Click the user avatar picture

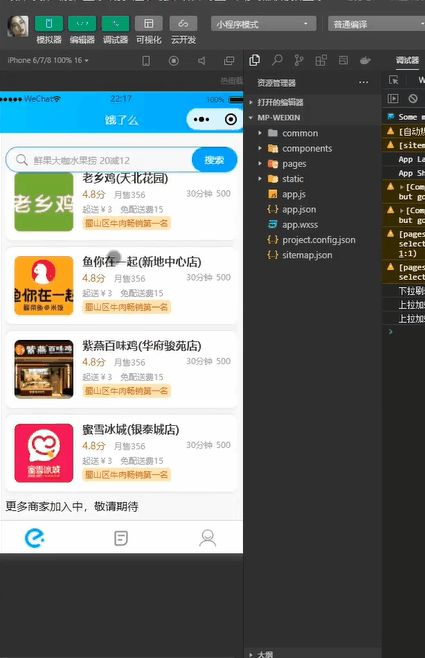18,26
